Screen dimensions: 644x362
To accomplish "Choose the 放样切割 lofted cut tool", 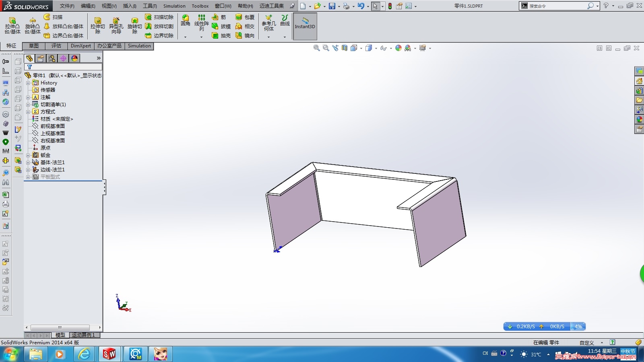I will pos(159,26).
